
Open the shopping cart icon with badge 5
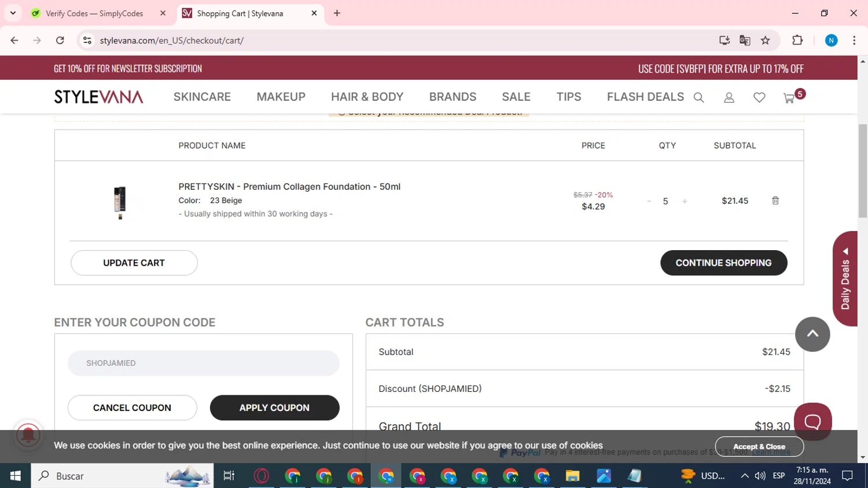pos(793,97)
